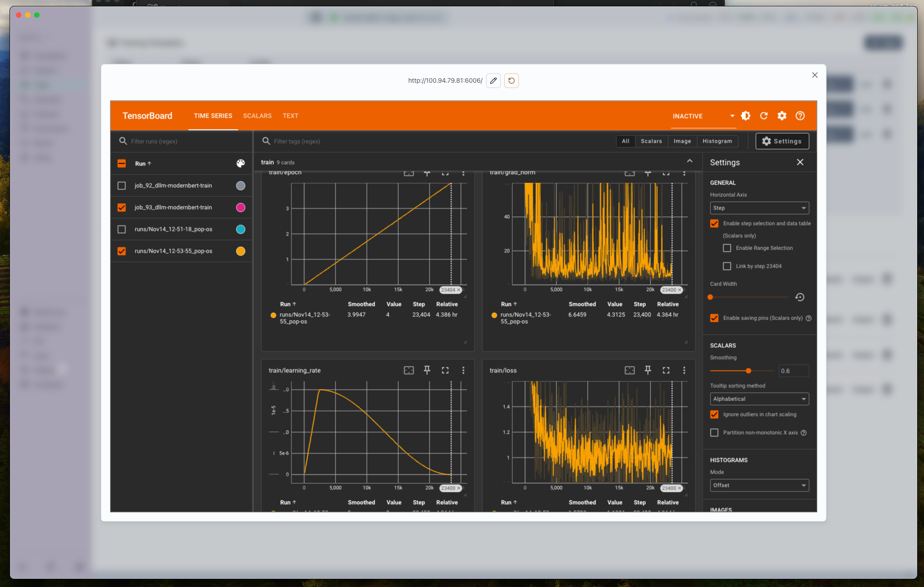The image size is (924, 587).
Task: Fit the train/loss chart domain to data
Action: tap(629, 370)
